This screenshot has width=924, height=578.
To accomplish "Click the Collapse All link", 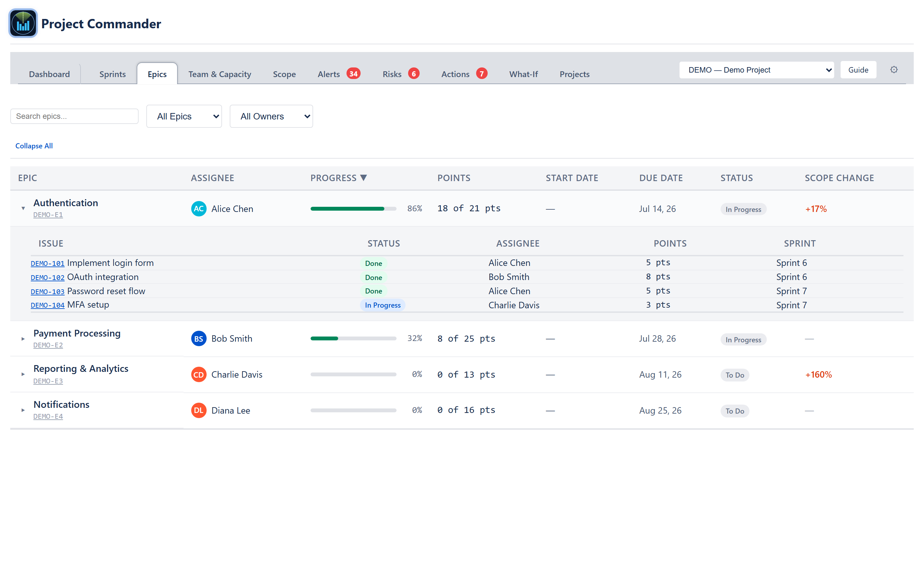I will pos(34,146).
